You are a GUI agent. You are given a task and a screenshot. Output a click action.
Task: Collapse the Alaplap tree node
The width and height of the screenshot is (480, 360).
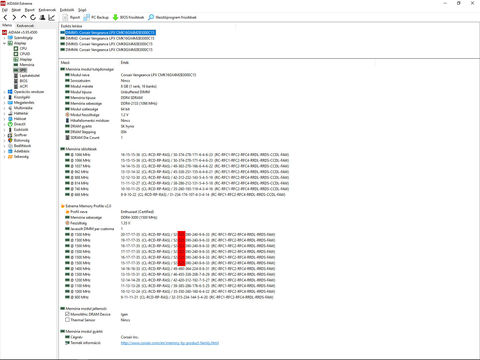pos(5,43)
